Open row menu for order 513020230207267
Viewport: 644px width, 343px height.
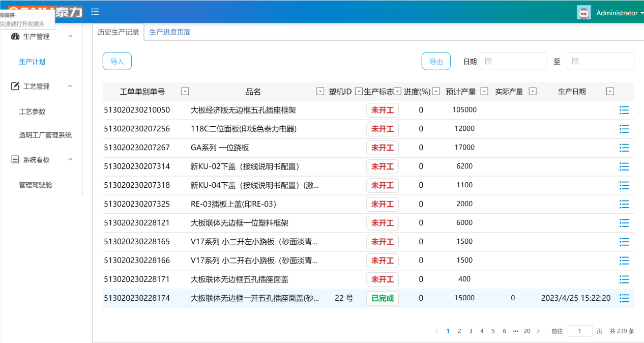624,148
